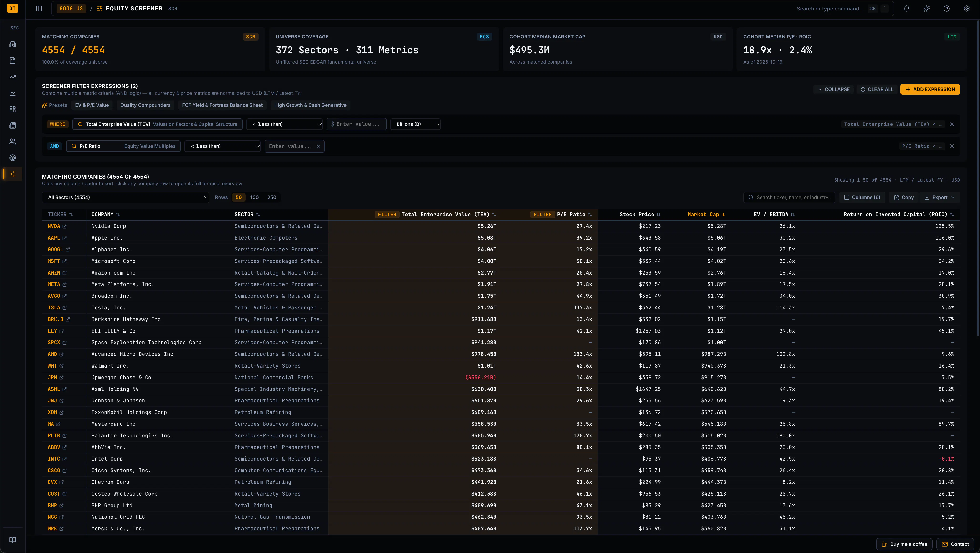The height and width of the screenshot is (553, 980).
Task: Apply FCF Yield & Fortress Balance Sheet preset
Action: click(222, 105)
